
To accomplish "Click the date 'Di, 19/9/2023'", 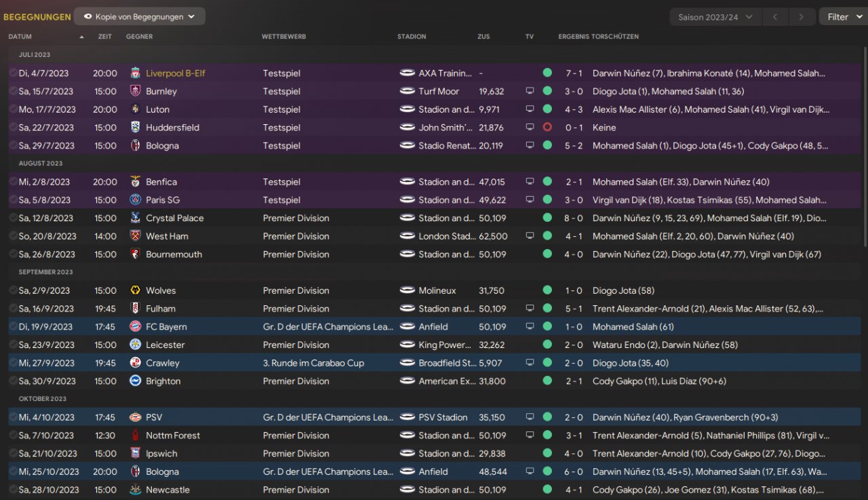I will 46,327.
